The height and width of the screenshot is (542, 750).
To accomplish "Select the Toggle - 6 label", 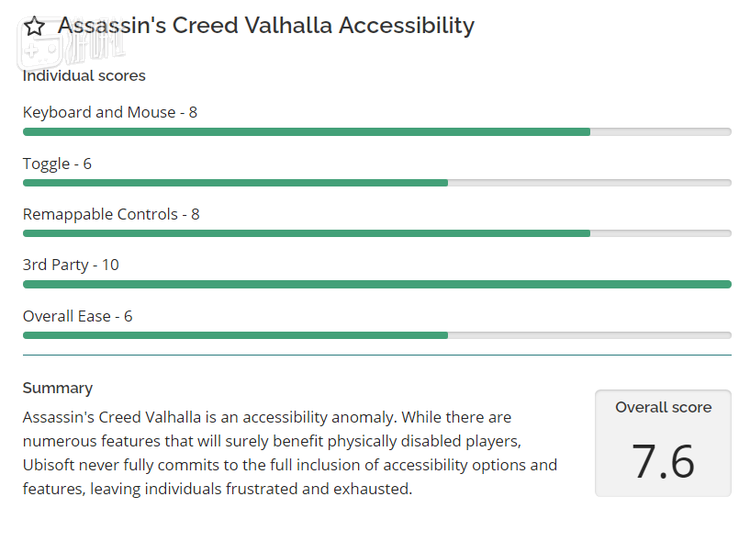I will [57, 163].
